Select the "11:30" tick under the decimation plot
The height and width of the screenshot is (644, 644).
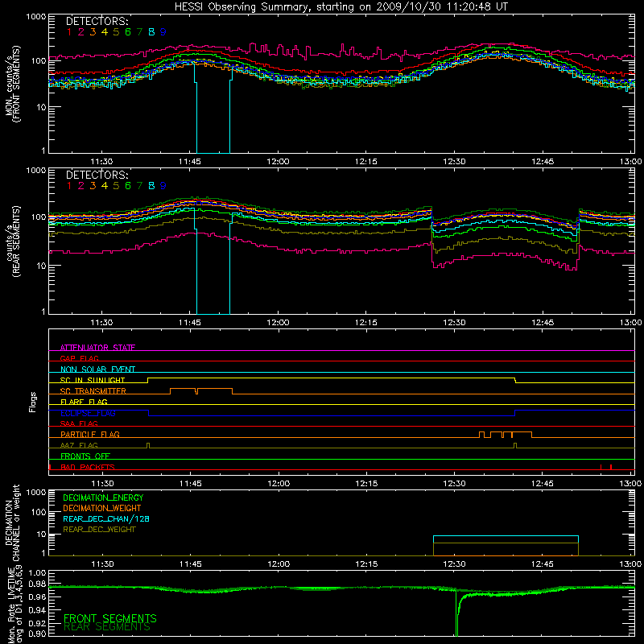[102, 564]
